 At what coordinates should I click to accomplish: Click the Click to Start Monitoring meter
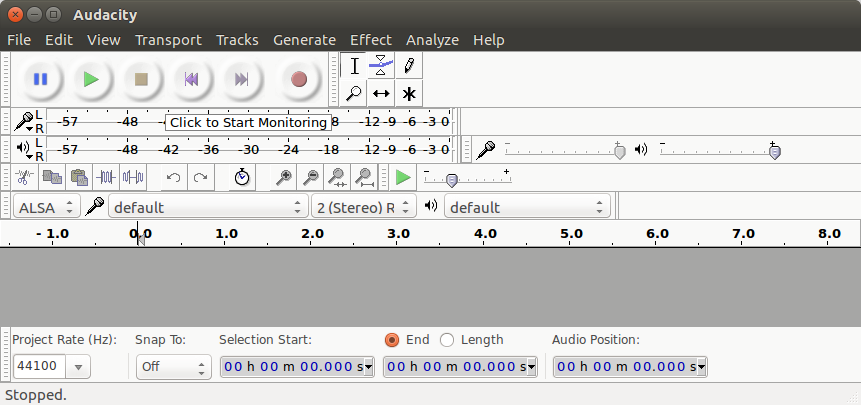(248, 122)
